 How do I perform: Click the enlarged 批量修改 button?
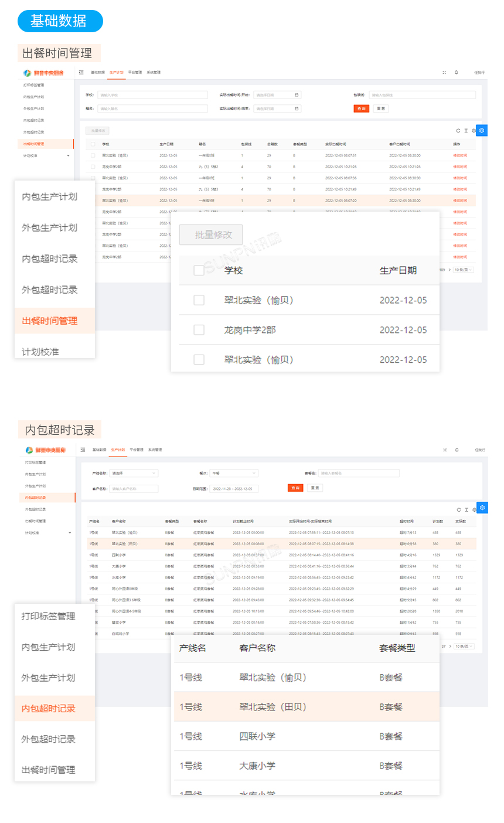211,234
